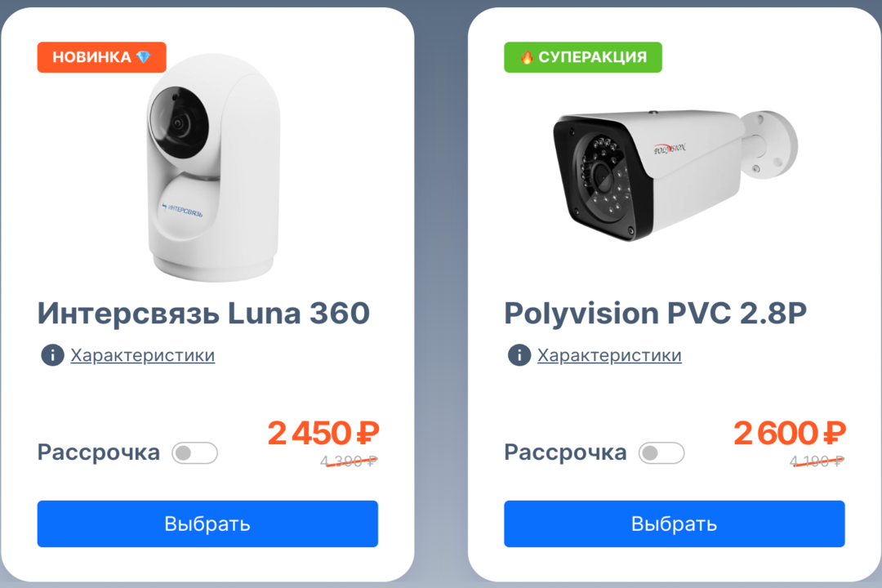Click the info icon under Polyvision PVC 2.8P
The width and height of the screenshot is (882, 588).
click(519, 355)
